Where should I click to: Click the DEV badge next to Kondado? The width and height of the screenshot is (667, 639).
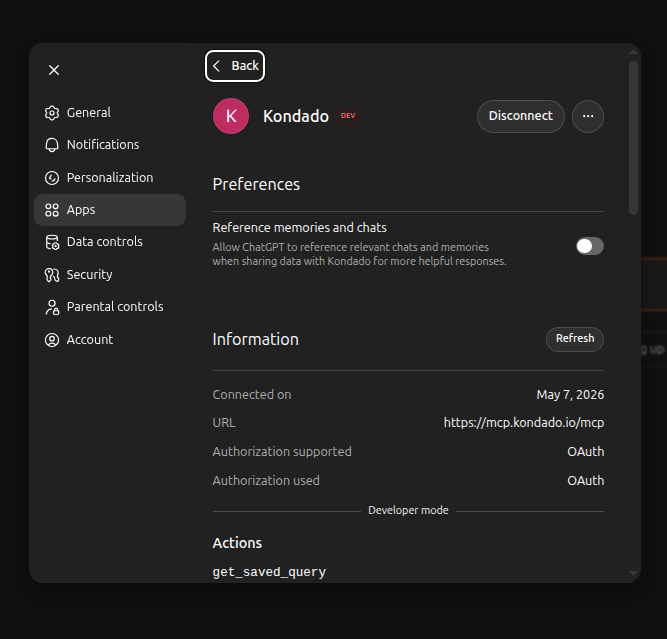(x=348, y=116)
